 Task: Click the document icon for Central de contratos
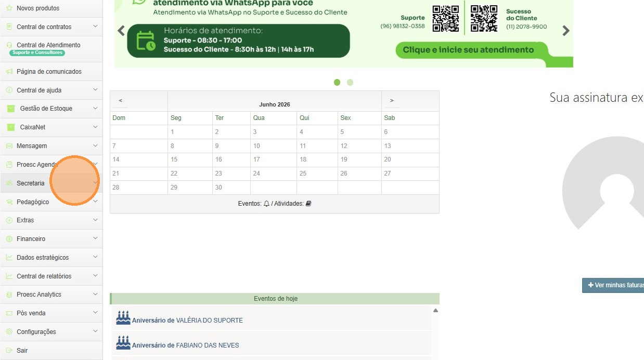click(x=9, y=26)
